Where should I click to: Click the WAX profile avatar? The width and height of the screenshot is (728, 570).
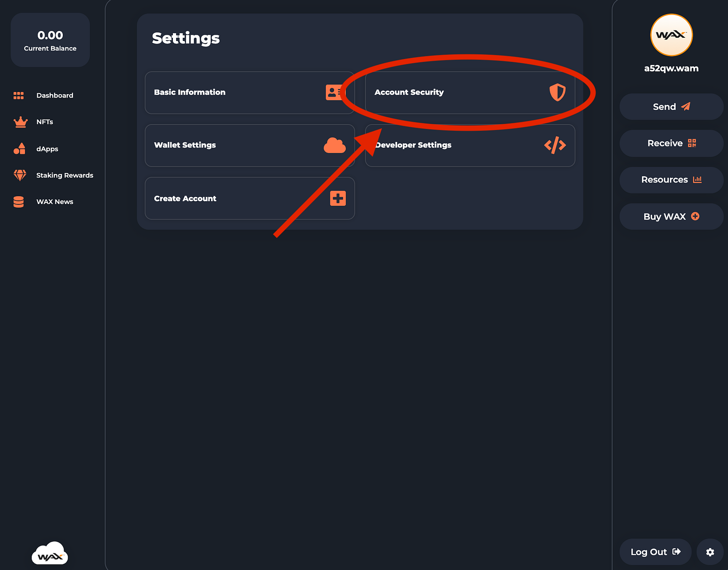pyautogui.click(x=671, y=35)
